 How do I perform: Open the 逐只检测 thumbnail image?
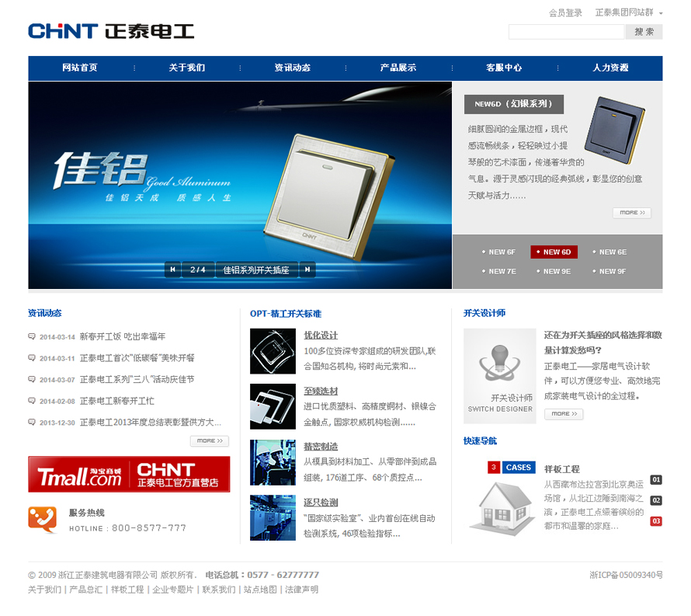tap(273, 517)
